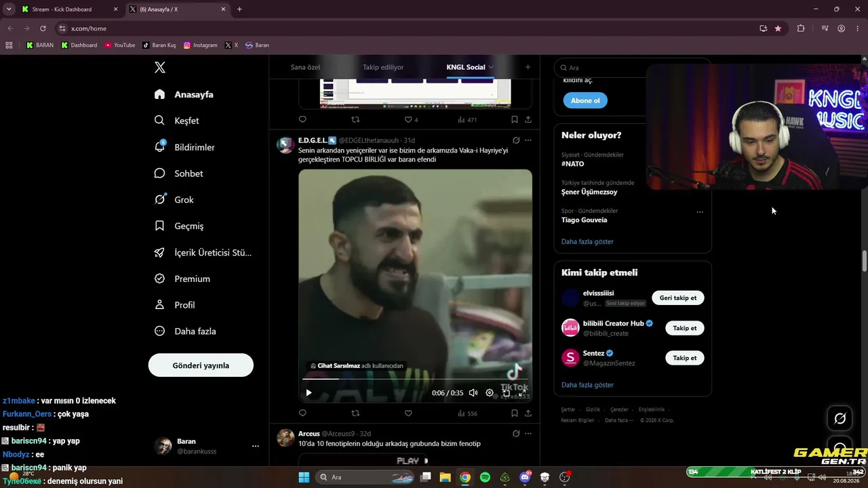The height and width of the screenshot is (488, 868).
Task: Open İçerik Üreticisi Stüdyosu
Action: [x=203, y=252]
